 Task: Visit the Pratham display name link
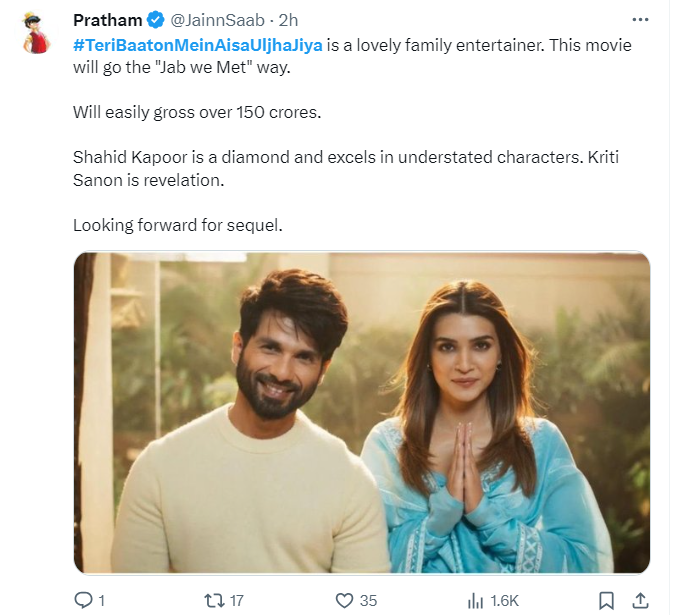[x=108, y=20]
